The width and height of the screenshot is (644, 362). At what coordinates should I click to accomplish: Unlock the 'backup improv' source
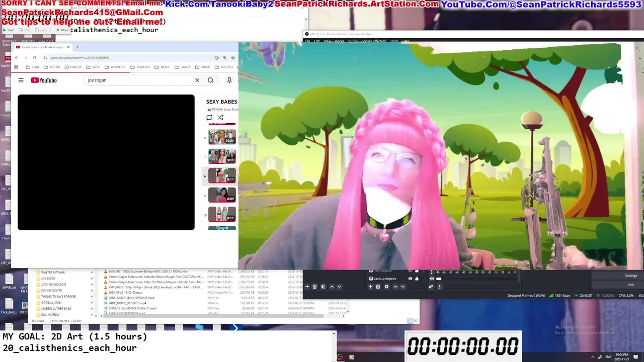click(417, 279)
